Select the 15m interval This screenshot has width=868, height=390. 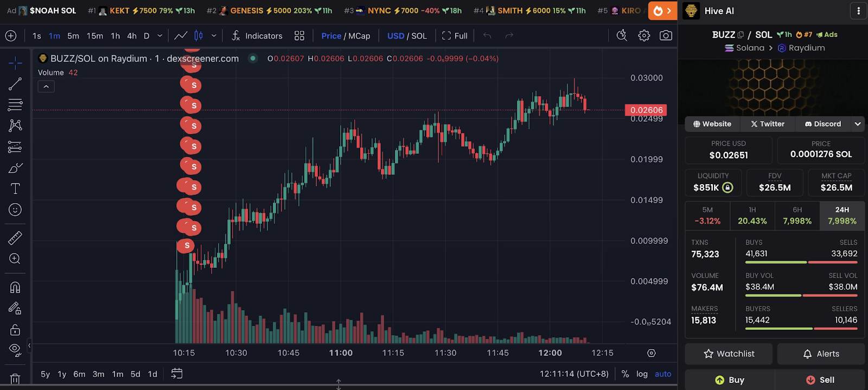pyautogui.click(x=95, y=36)
